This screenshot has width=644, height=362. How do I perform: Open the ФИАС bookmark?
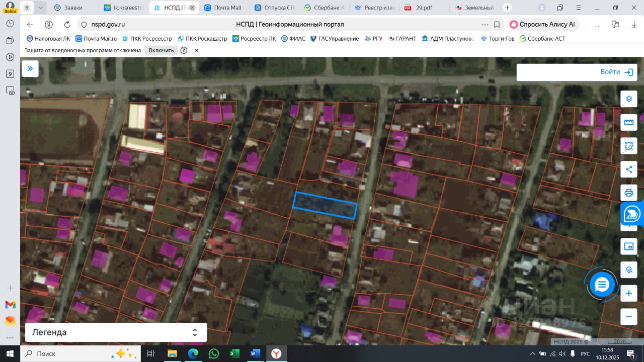293,39
